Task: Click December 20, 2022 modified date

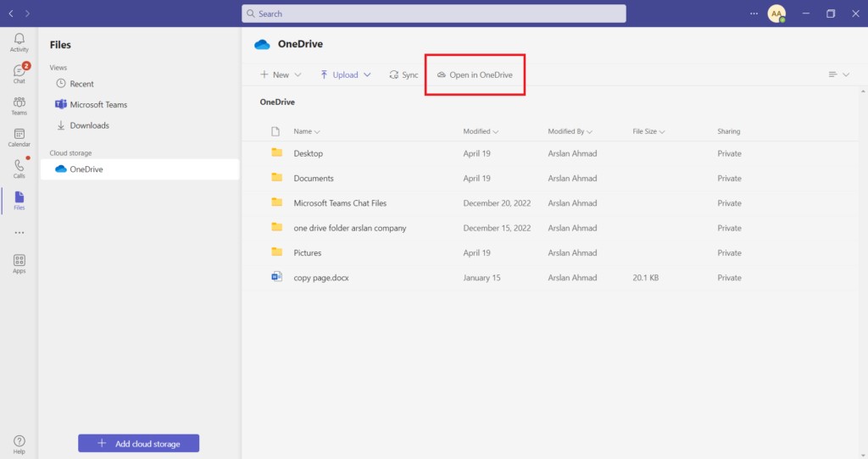Action: coord(497,203)
